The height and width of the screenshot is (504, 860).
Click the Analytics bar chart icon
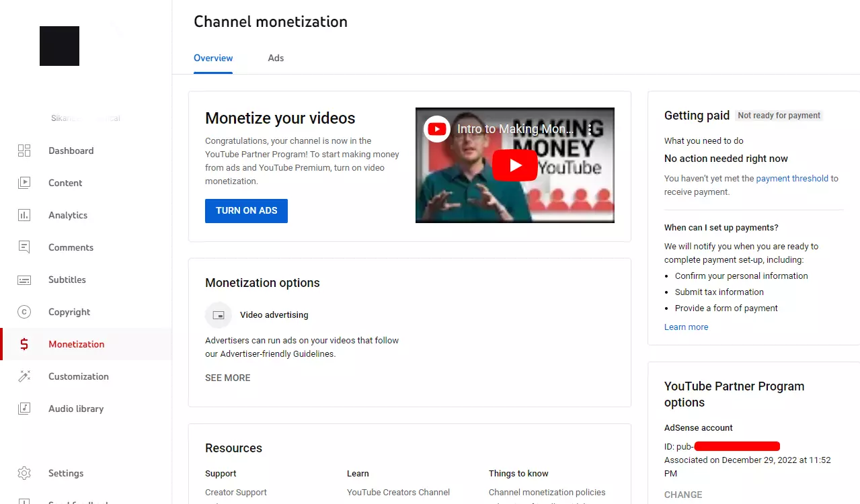point(24,215)
